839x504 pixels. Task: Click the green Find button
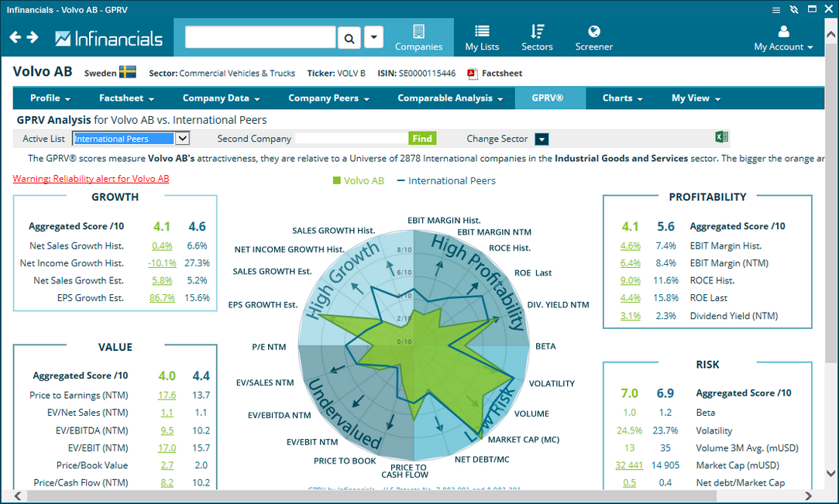[422, 139]
